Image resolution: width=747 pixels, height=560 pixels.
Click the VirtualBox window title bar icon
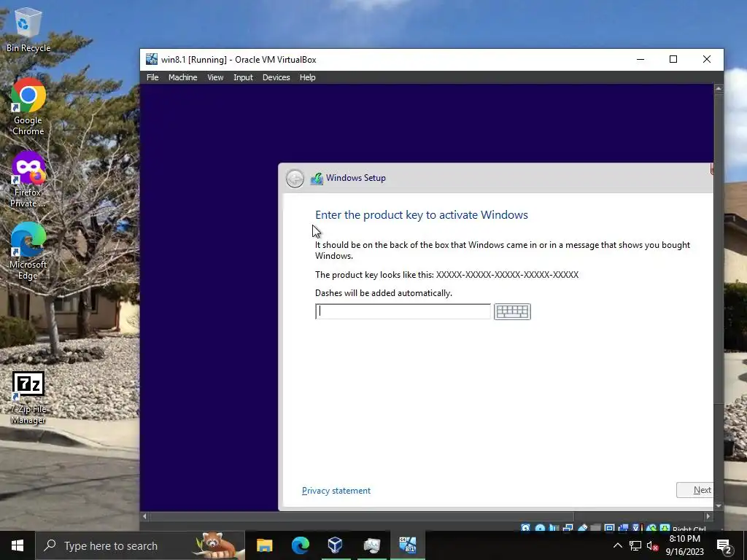[x=152, y=59]
